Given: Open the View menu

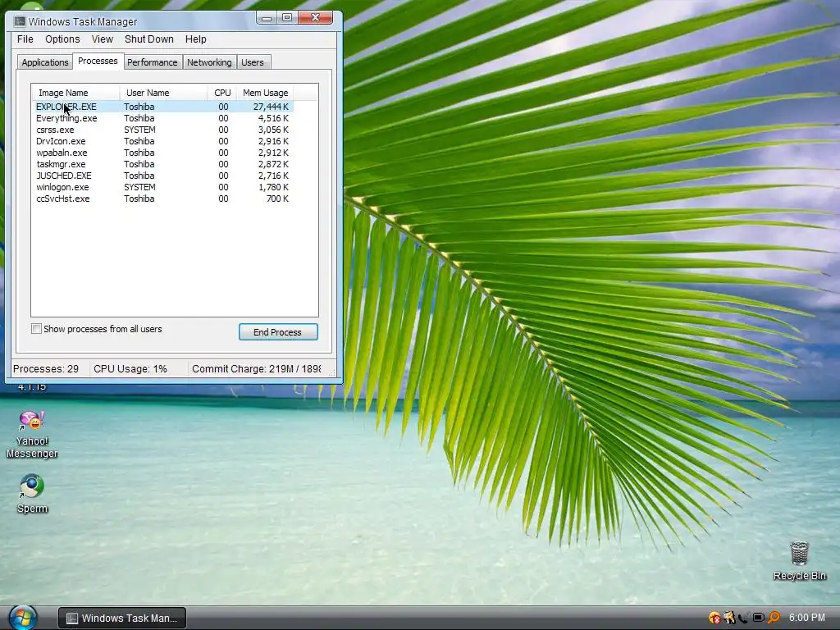Looking at the screenshot, I should 102,39.
